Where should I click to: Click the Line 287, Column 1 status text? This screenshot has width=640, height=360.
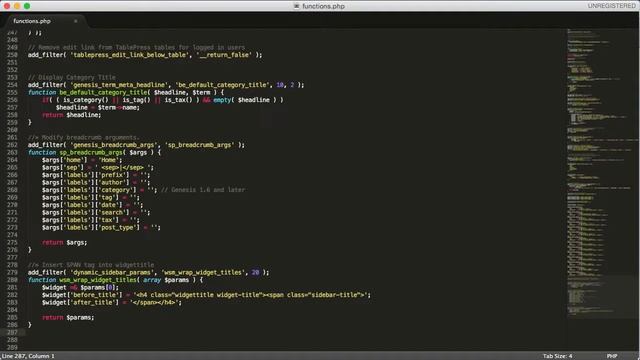coord(28,356)
